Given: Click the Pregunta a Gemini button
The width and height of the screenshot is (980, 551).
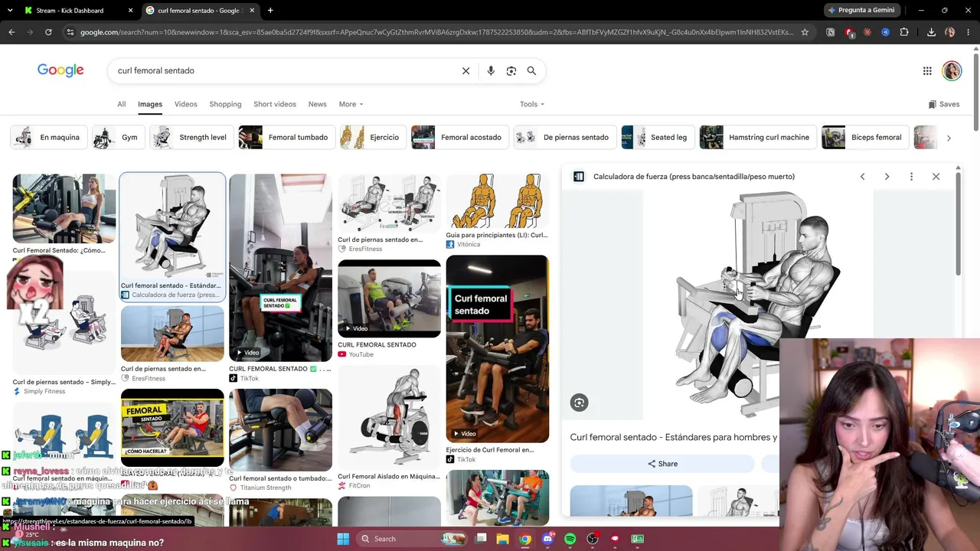Looking at the screenshot, I should 861,10.
